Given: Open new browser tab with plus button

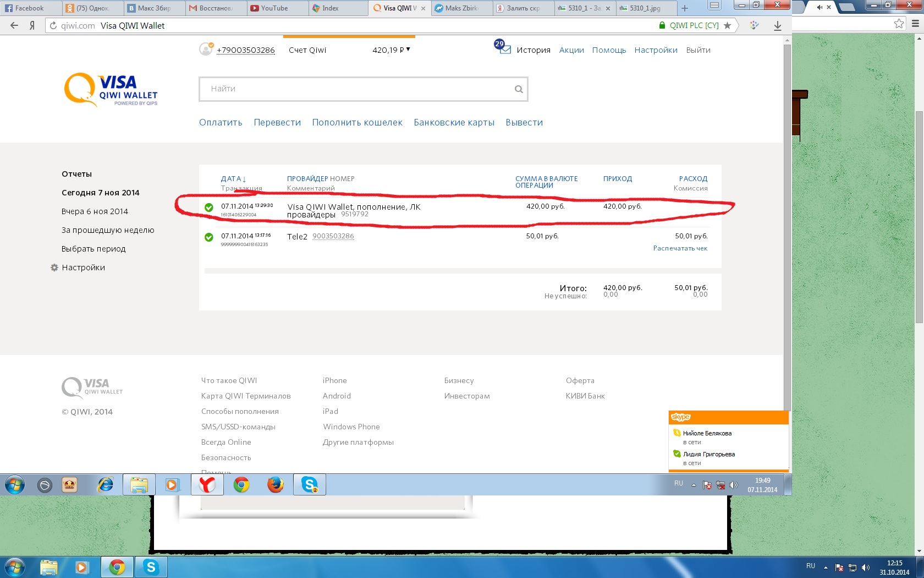Looking at the screenshot, I should (685, 8).
